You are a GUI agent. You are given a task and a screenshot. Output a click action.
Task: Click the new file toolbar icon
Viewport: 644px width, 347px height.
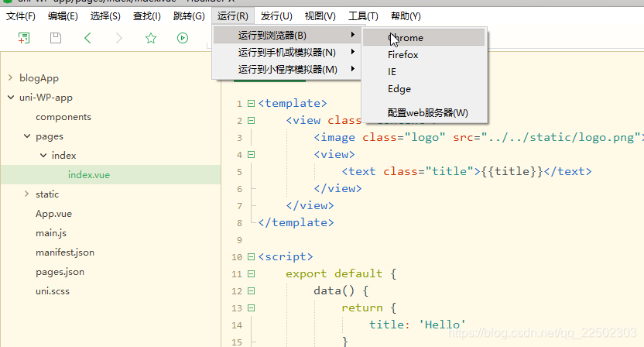tap(24, 38)
